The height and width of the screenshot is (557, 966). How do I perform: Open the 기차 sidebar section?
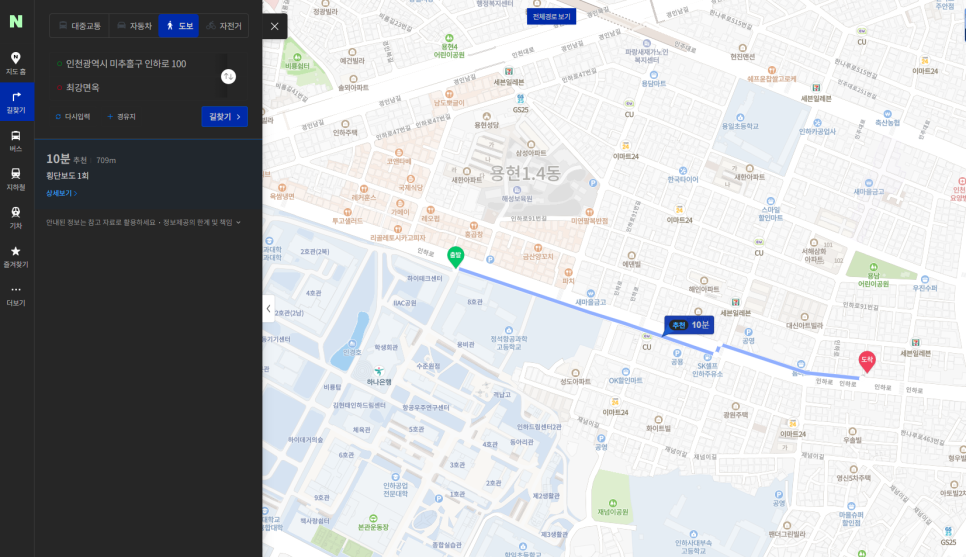(x=16, y=218)
